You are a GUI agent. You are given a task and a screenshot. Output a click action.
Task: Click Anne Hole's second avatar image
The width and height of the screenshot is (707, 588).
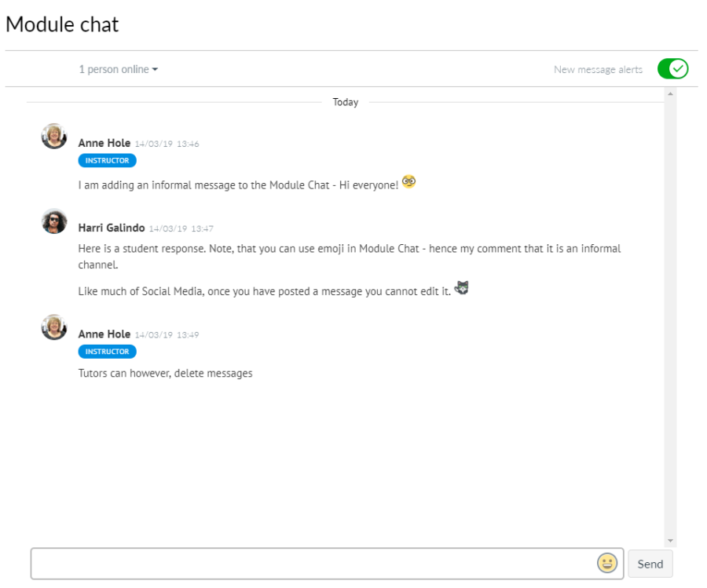53,326
